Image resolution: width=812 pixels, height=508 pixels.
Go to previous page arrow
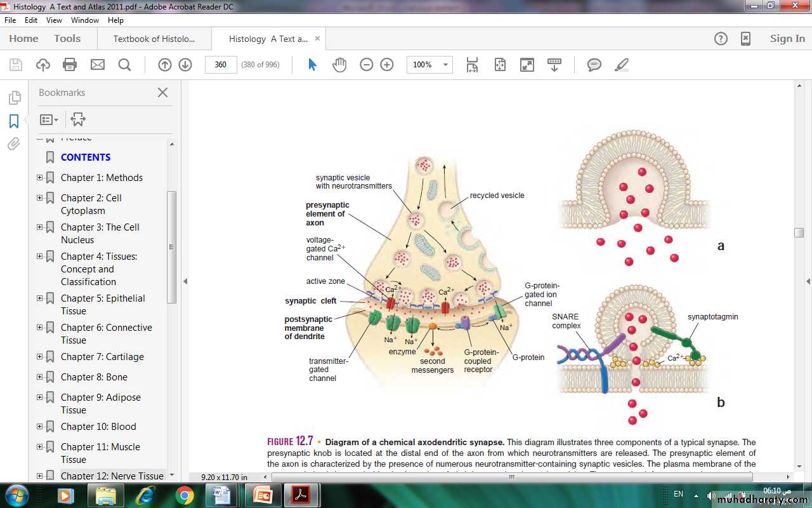point(165,65)
